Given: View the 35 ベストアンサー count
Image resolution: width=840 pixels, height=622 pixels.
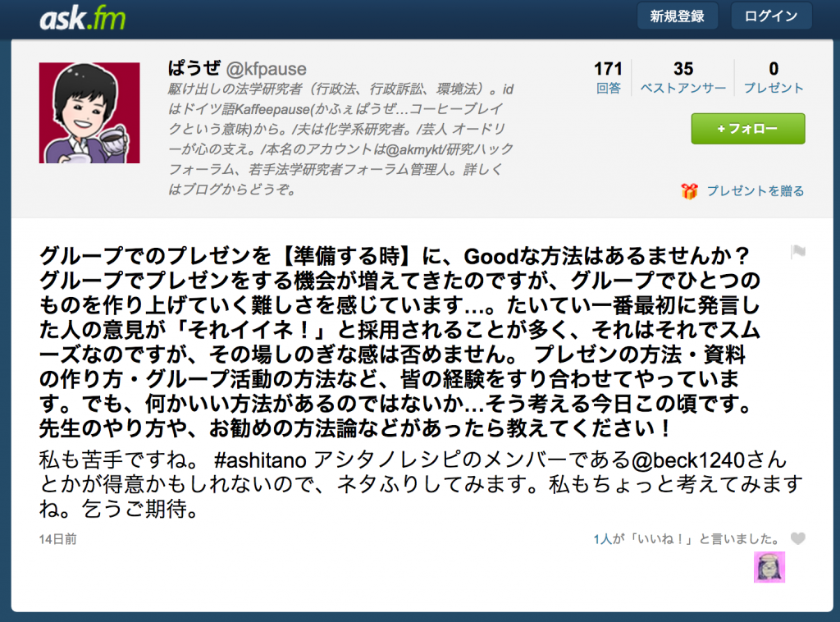Looking at the screenshot, I should pos(683,78).
